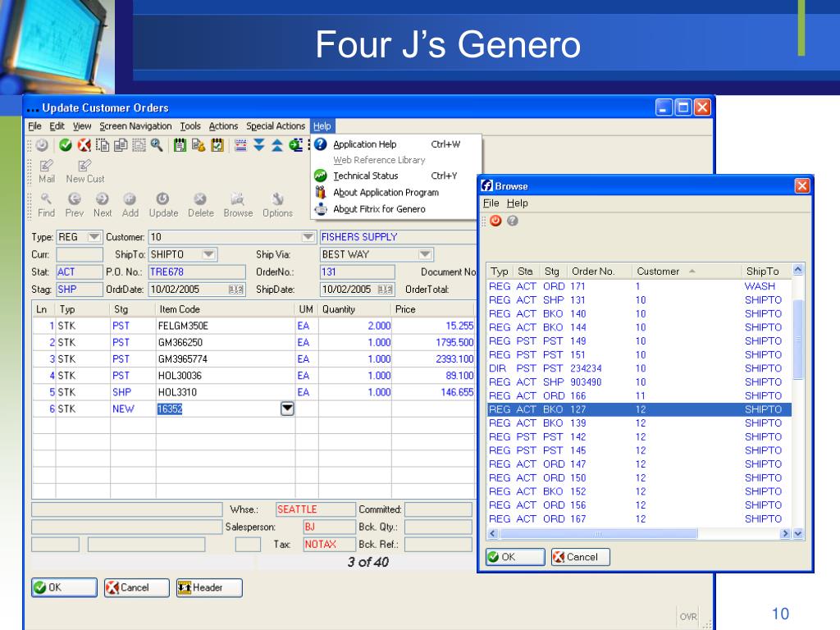The image size is (840, 630).
Task: Open the OrdrDate calendar picker icon
Action: (x=235, y=290)
